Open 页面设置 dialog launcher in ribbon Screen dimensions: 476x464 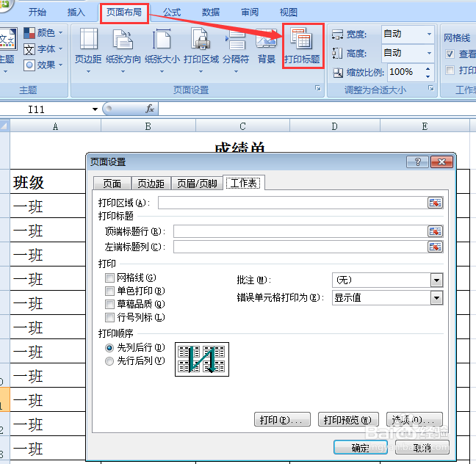[x=317, y=88]
